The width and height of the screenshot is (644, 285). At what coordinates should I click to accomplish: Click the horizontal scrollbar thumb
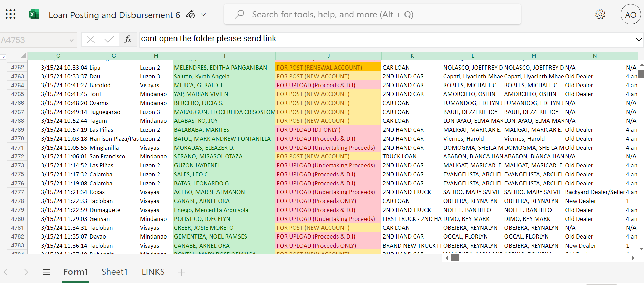(x=455, y=258)
